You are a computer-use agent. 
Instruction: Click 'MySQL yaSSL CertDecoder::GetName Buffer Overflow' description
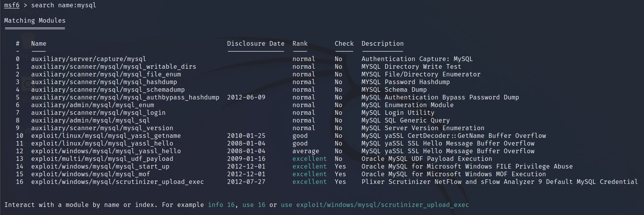(x=454, y=136)
